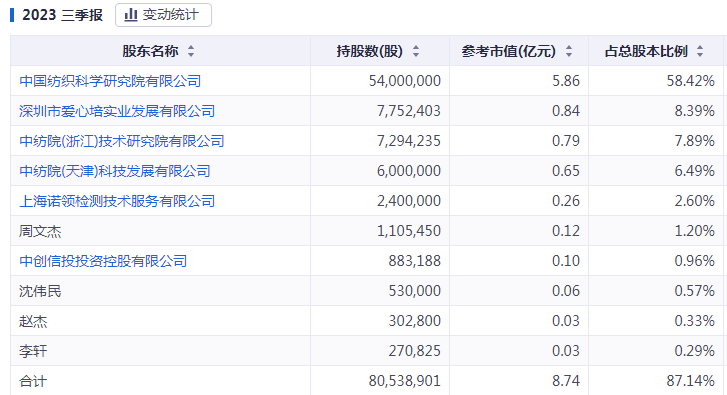
Task: Click the 参考市值(亿元) column header text
Action: (509, 51)
